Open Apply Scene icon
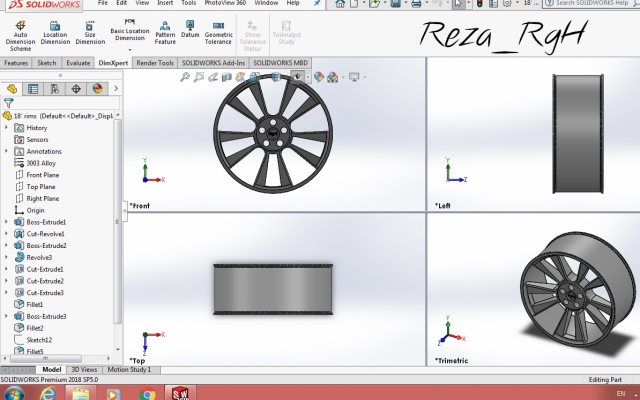Screen dimensions: 640x400 click(333, 77)
